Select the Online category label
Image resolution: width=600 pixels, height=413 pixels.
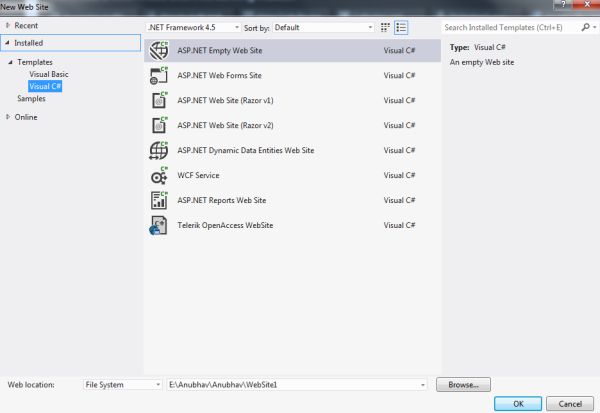pyautogui.click(x=26, y=117)
